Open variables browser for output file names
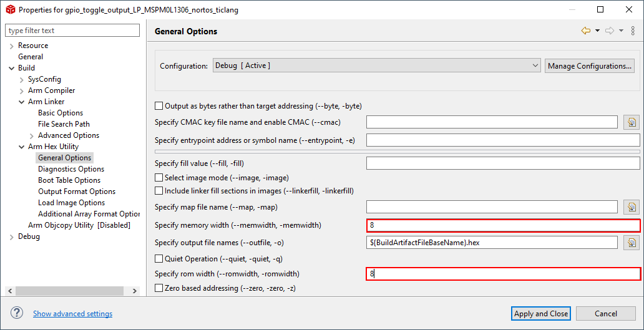The width and height of the screenshot is (644, 330). (632, 243)
